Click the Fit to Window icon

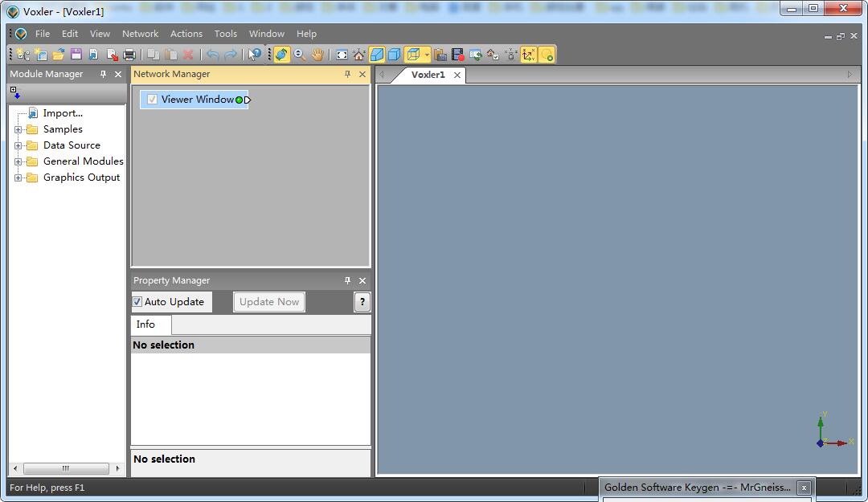(342, 55)
